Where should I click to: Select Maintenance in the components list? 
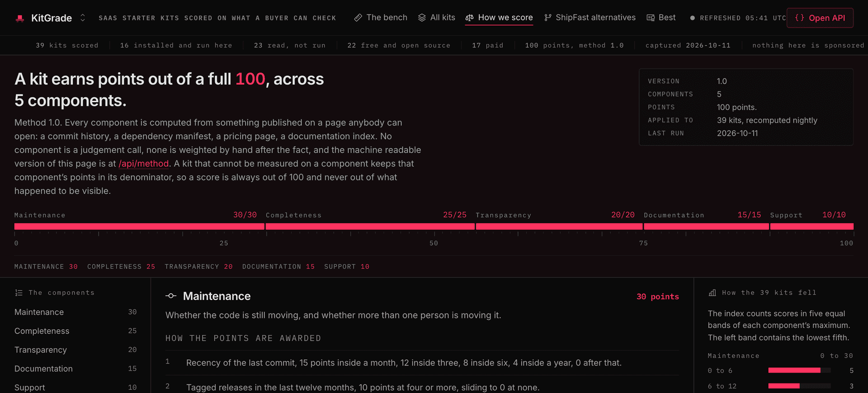(x=75, y=312)
